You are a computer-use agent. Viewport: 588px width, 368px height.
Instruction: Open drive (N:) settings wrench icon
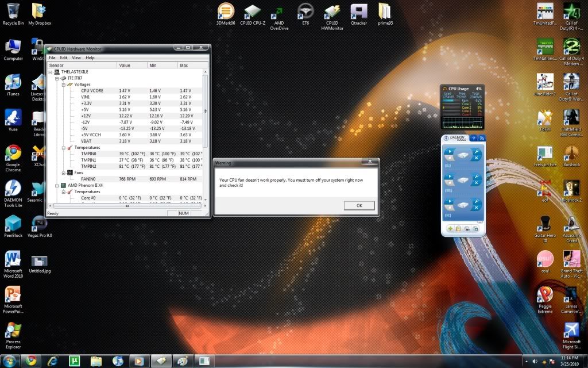coord(476,200)
